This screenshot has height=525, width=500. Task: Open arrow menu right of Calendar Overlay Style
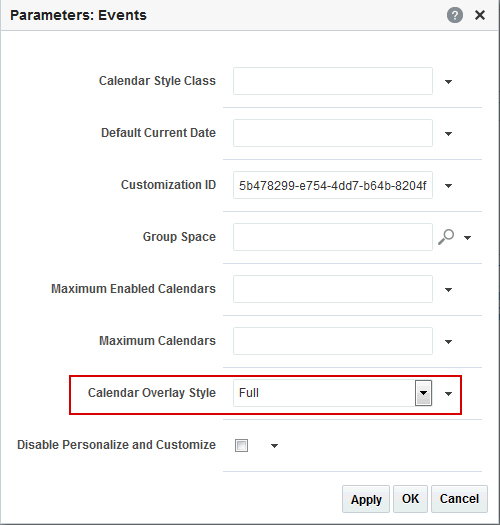448,394
